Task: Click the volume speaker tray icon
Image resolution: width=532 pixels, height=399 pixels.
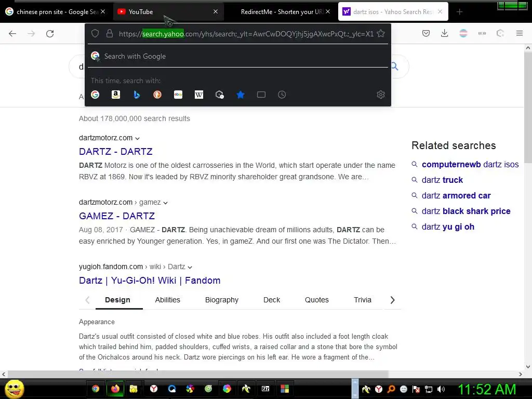Action: tap(441, 389)
